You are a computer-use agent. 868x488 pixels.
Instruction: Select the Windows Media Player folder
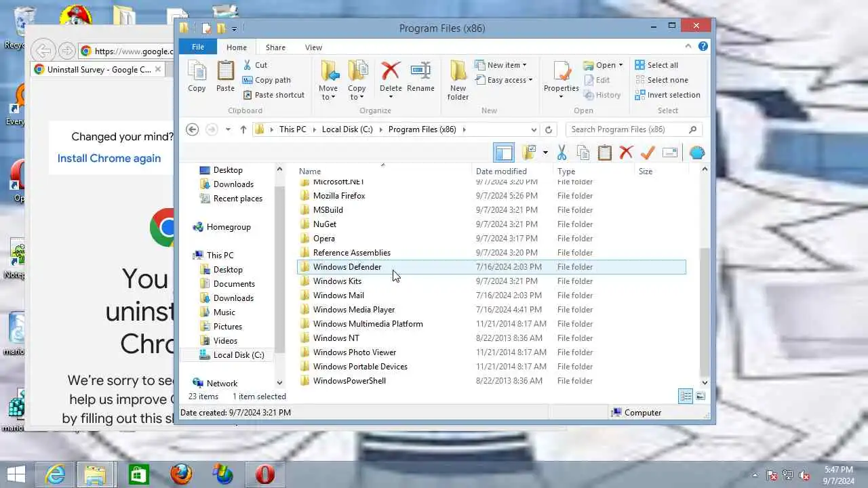pos(353,310)
